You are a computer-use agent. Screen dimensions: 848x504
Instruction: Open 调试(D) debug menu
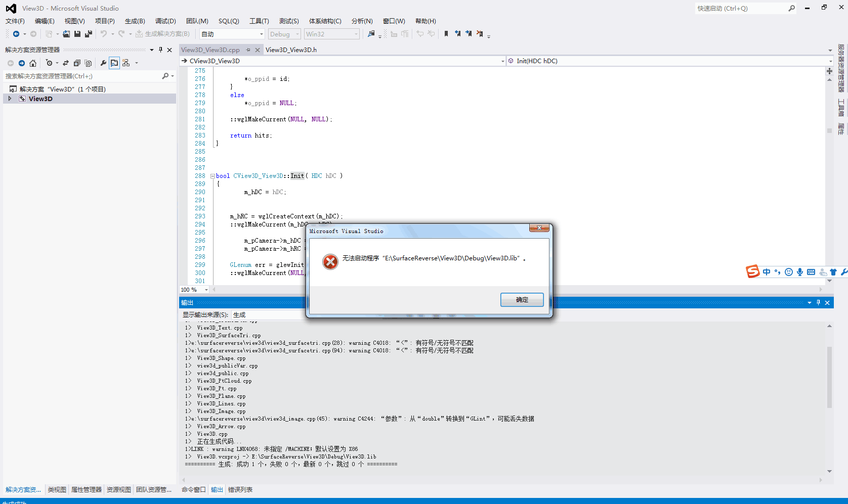pos(165,21)
